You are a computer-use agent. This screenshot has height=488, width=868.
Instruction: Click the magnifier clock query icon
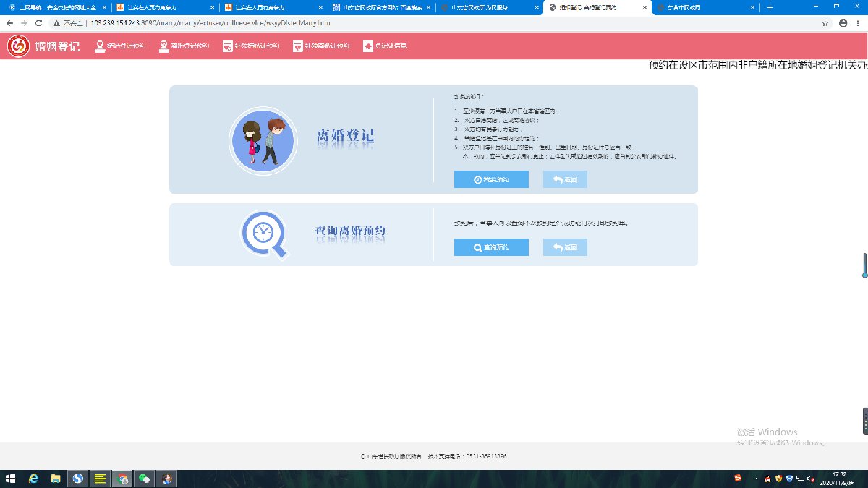coord(264,234)
